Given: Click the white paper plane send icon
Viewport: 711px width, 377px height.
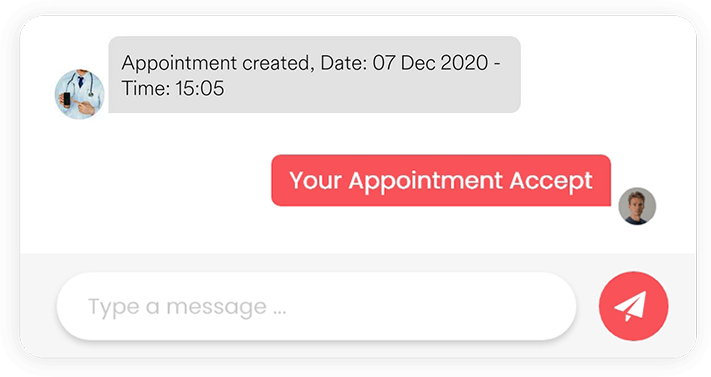Looking at the screenshot, I should tap(630, 307).
